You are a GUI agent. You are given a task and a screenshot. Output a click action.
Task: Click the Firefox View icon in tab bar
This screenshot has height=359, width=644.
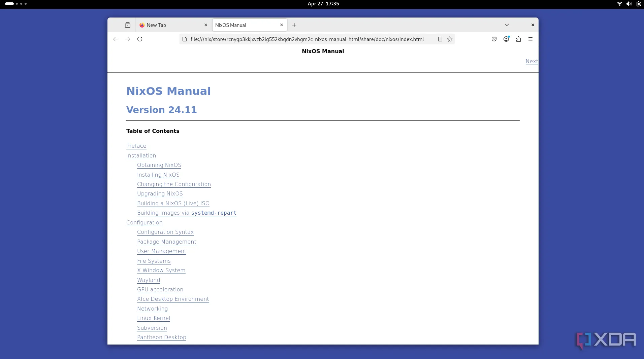(127, 25)
